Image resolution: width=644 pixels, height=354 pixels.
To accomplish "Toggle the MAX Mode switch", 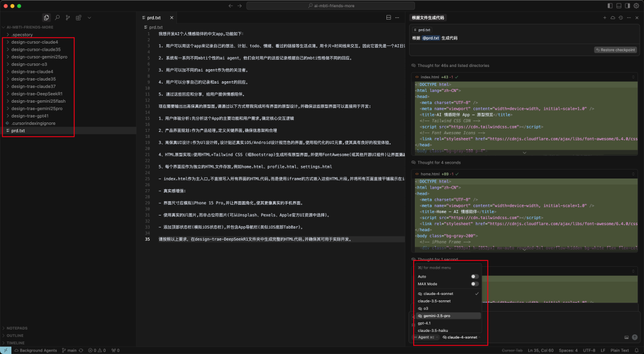I will 475,284.
